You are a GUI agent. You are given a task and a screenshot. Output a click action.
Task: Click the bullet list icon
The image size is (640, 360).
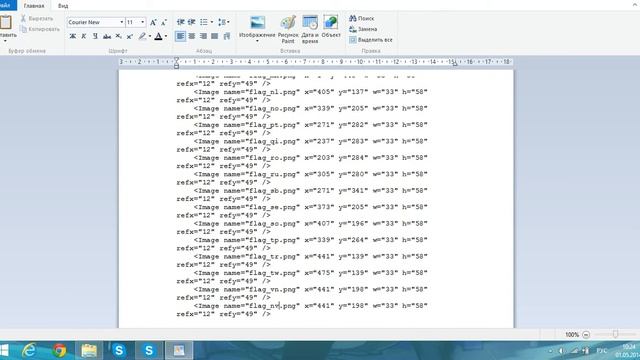(204, 22)
